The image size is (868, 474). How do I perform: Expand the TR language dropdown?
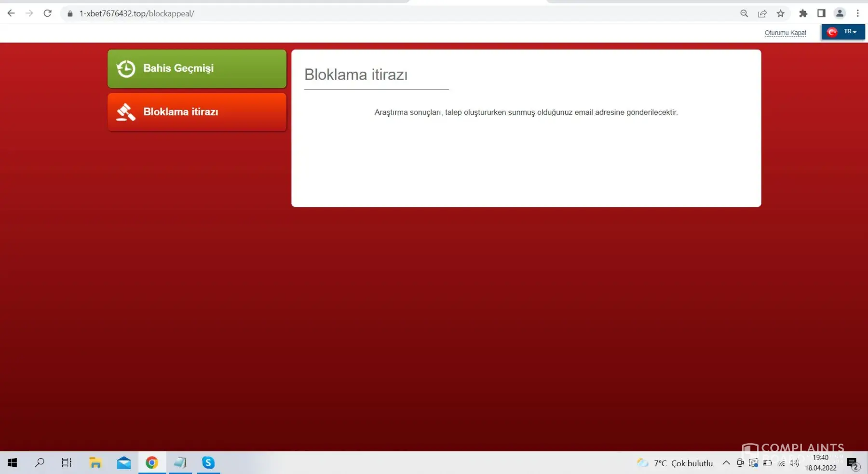pos(843,32)
